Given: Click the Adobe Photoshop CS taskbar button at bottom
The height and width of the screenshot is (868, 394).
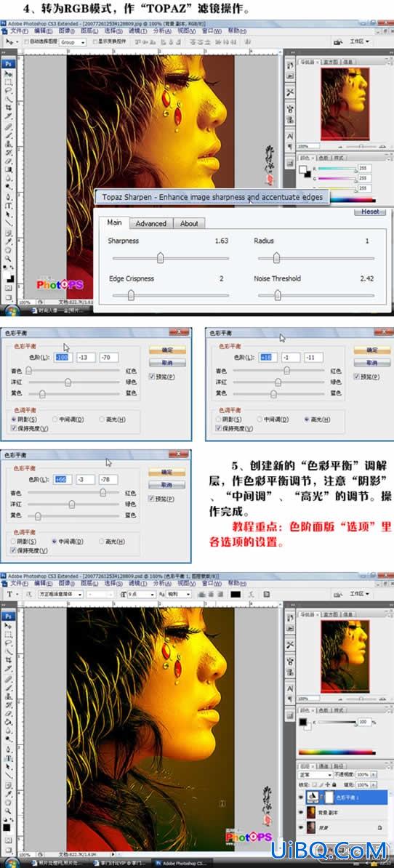Looking at the screenshot, I should [180, 863].
